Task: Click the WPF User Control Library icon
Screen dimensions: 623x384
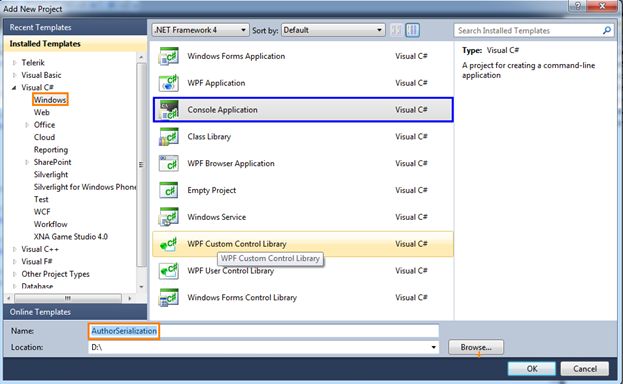Action: tap(169, 271)
